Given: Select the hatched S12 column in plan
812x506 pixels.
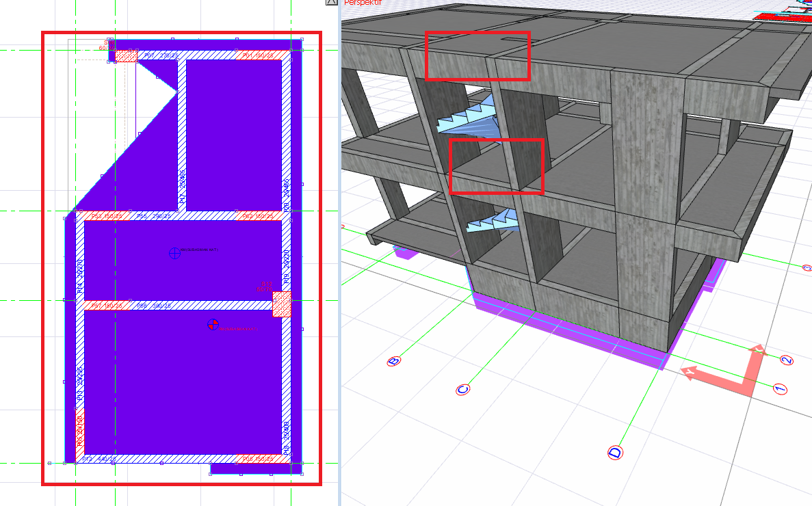Looking at the screenshot, I should [x=282, y=304].
